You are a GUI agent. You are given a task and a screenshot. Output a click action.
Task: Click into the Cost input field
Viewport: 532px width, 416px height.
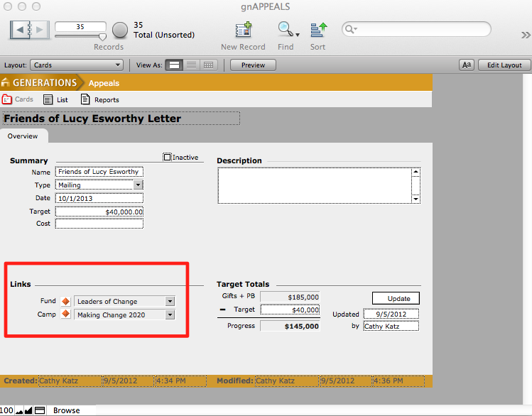(99, 224)
